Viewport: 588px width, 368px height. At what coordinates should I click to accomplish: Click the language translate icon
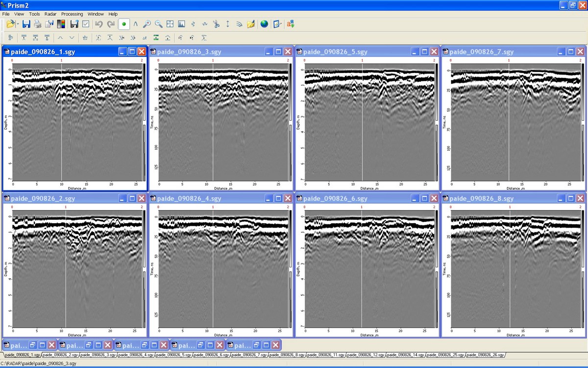[290, 24]
